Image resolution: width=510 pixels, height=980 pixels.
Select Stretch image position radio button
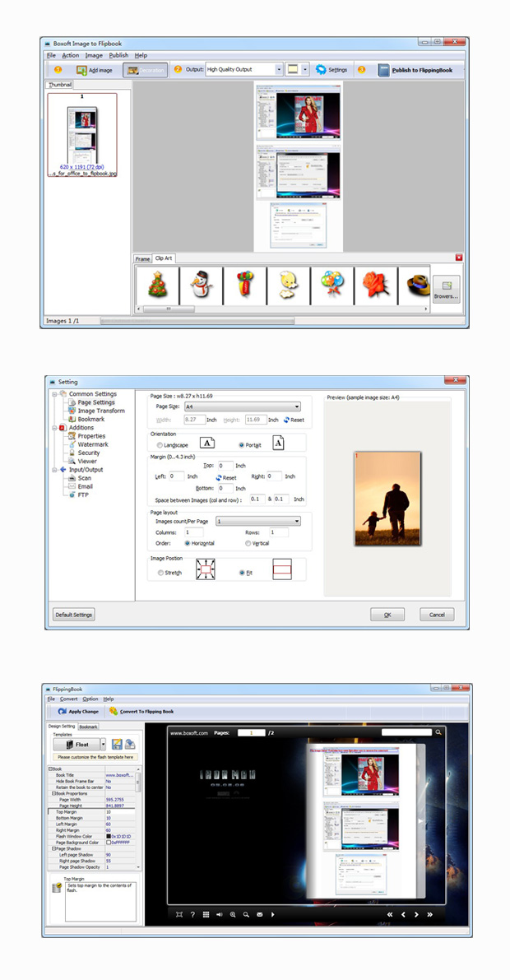160,573
